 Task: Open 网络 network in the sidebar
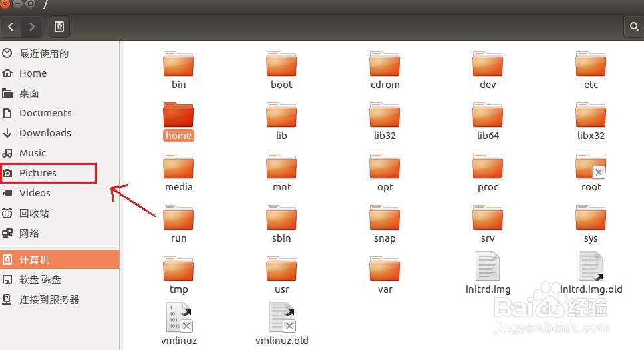[60, 234]
